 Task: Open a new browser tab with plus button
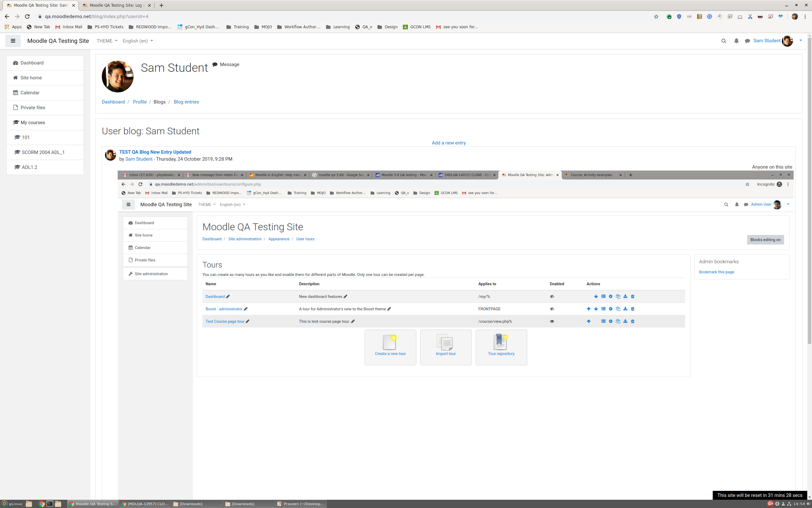coord(161,5)
